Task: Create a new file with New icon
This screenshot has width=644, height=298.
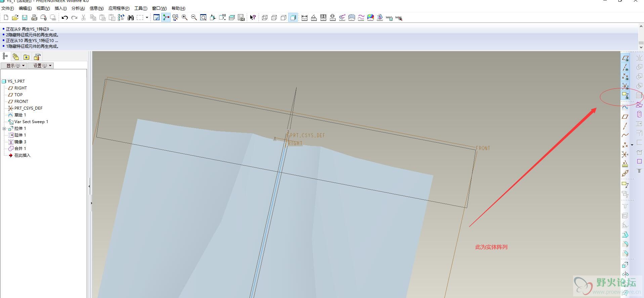Action: click(6, 17)
